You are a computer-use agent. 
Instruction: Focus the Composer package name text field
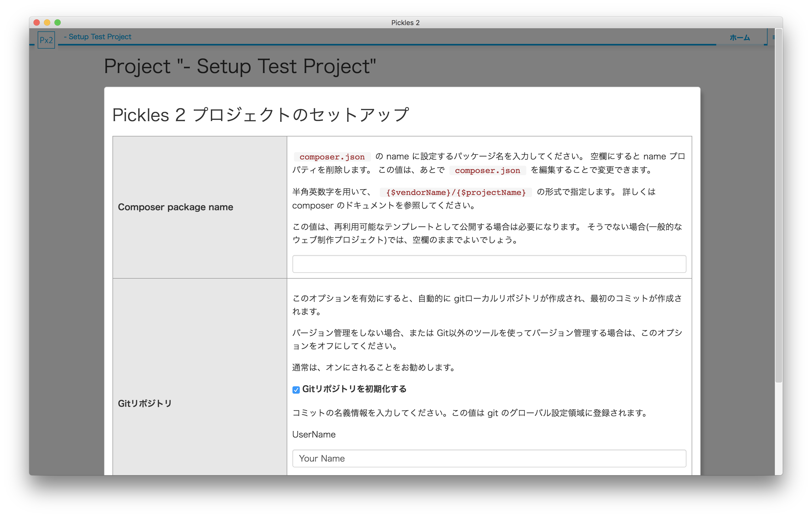tap(489, 264)
